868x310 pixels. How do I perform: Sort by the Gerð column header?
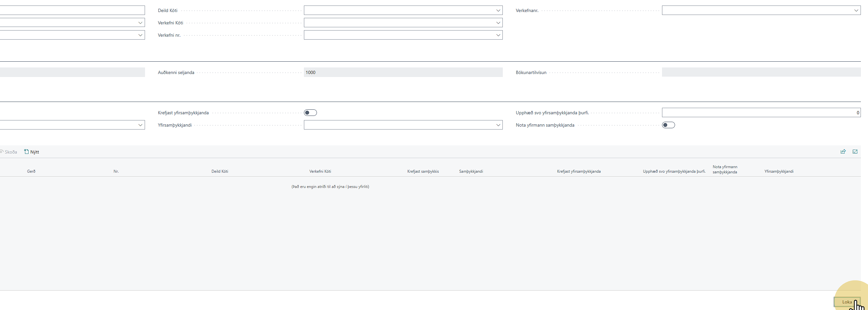click(31, 171)
